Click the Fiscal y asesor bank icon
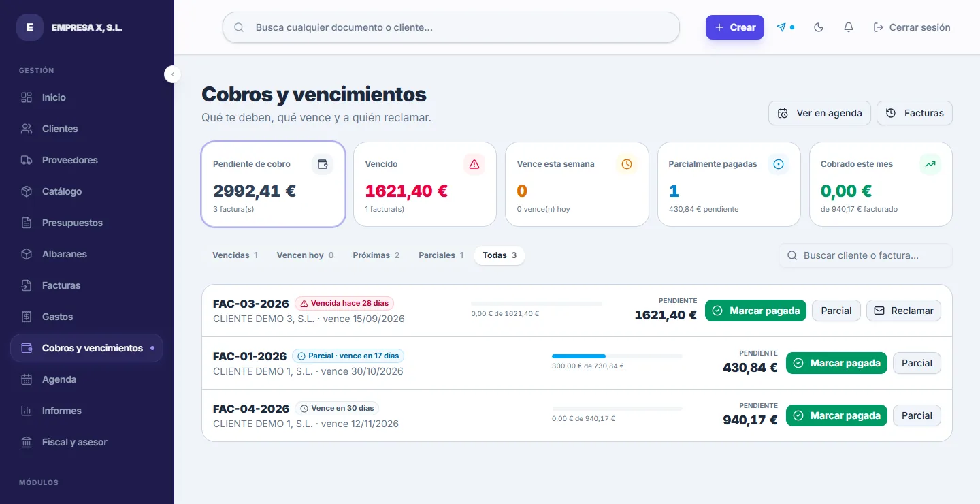980x504 pixels. click(x=27, y=442)
